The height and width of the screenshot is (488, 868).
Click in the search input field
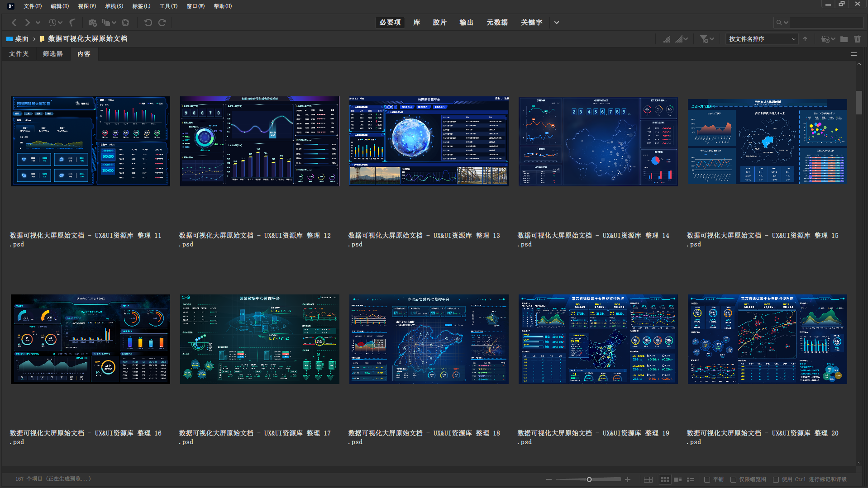coord(827,23)
